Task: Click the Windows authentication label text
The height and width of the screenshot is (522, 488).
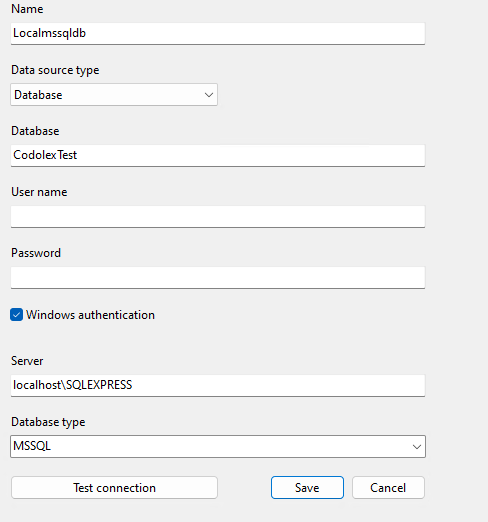Action: [90, 315]
